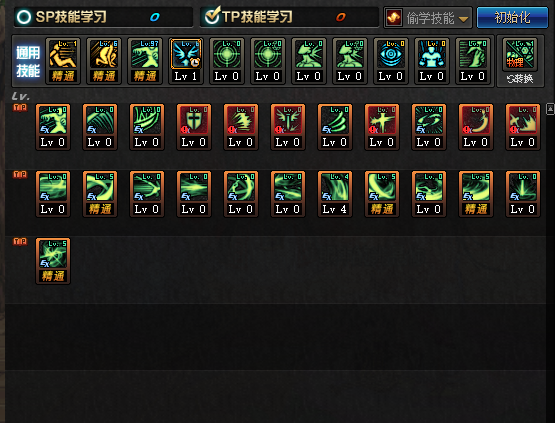555x423 pixels.
Task: Select the 通用技能 category label
Action: pos(28,62)
